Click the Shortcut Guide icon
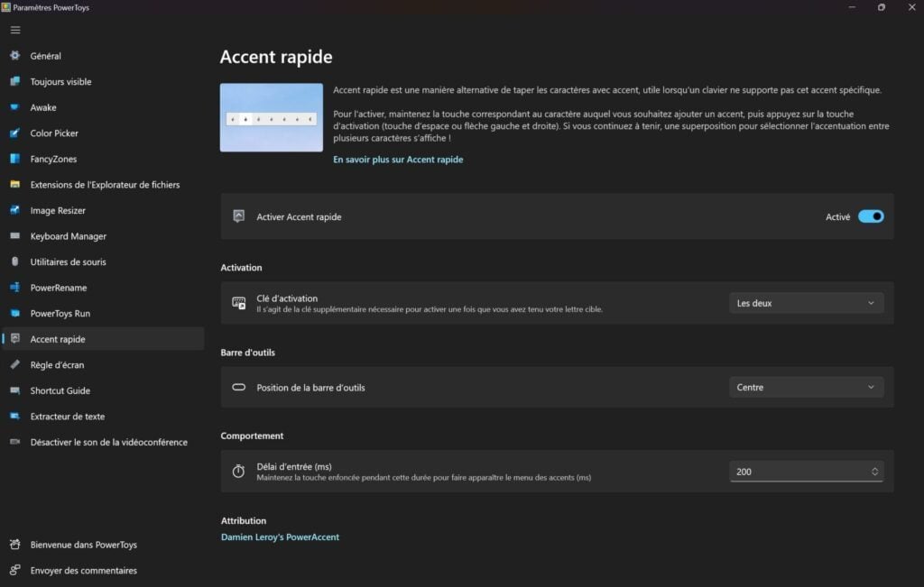 (x=15, y=390)
